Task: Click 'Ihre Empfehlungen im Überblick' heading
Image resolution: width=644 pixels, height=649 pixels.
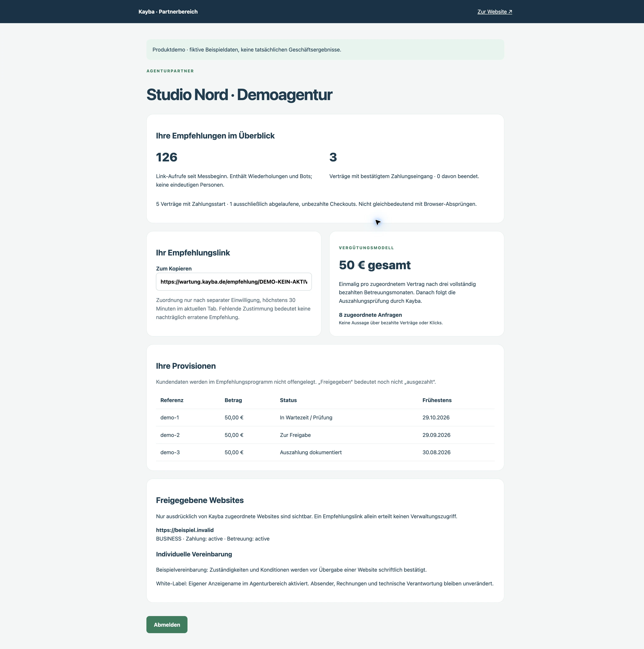Action: coord(215,136)
